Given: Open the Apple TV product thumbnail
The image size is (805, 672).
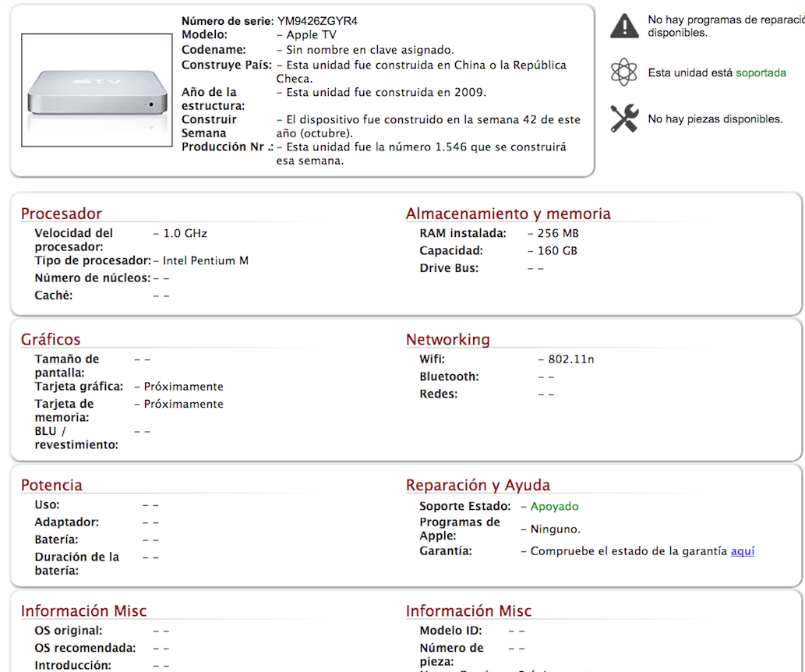Looking at the screenshot, I should (x=97, y=90).
